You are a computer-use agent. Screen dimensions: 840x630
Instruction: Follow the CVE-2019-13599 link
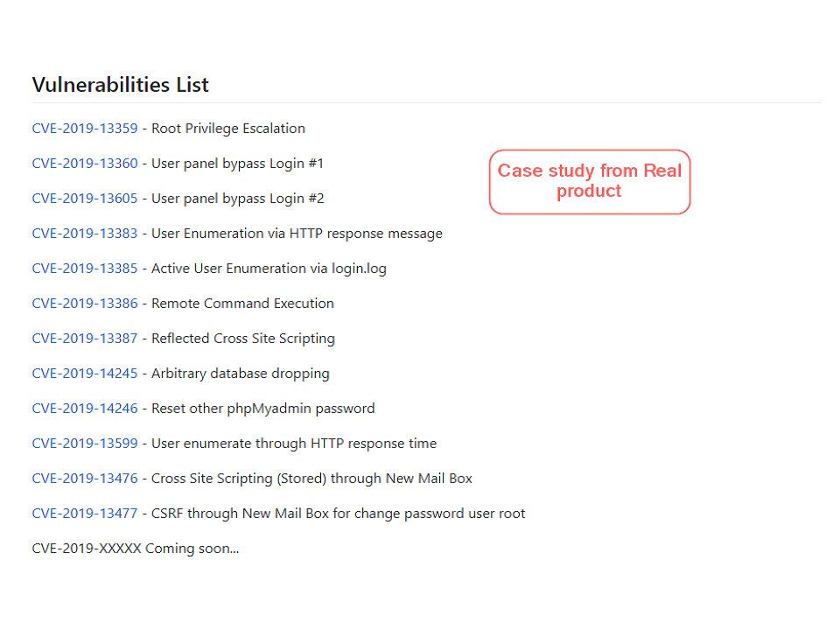coord(85,444)
